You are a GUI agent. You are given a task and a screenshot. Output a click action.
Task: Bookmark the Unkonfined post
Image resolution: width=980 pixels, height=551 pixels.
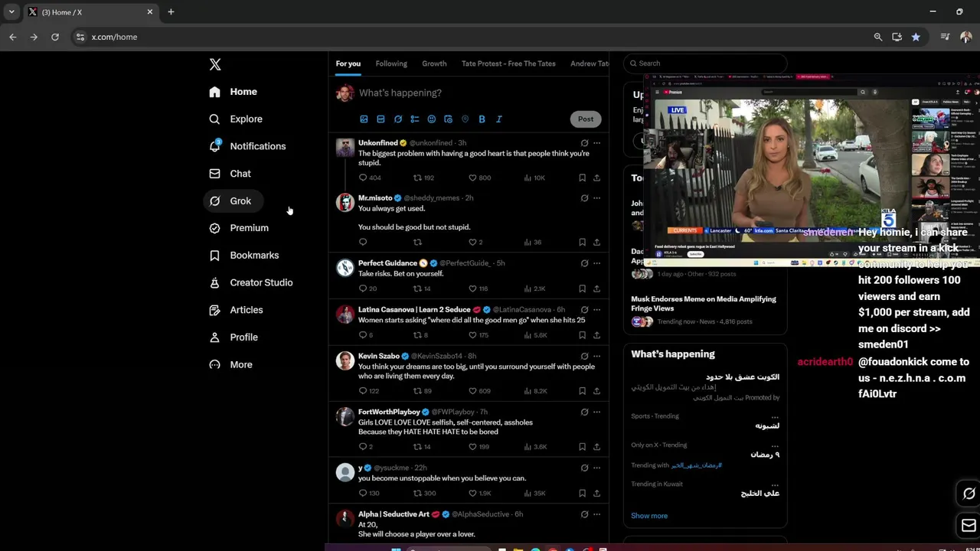point(582,178)
